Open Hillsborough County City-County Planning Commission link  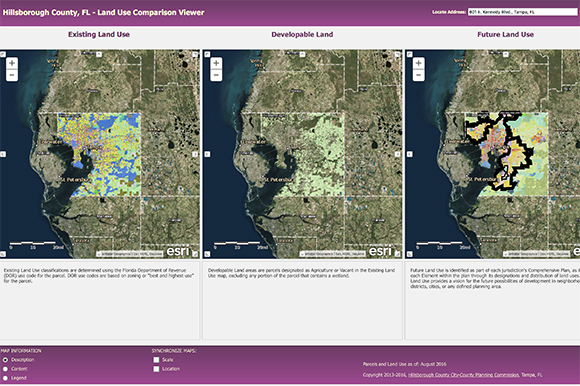463,375
